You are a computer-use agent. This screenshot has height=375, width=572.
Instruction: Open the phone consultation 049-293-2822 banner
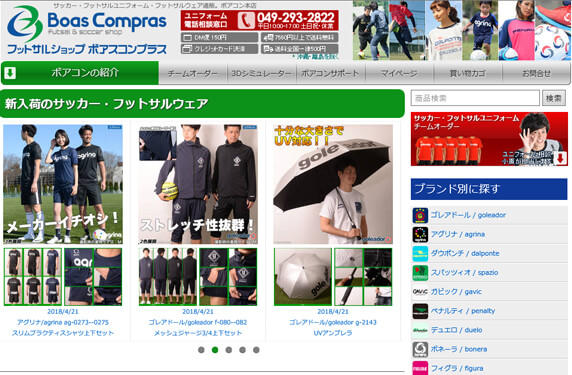[x=260, y=20]
